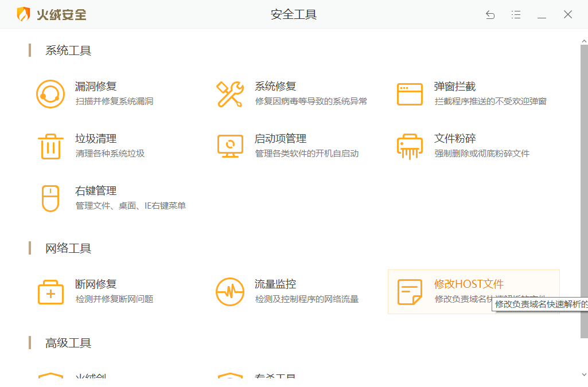Open the 启动项管理 monitor icon
Viewport: 588px width, 387px height.
(230, 146)
